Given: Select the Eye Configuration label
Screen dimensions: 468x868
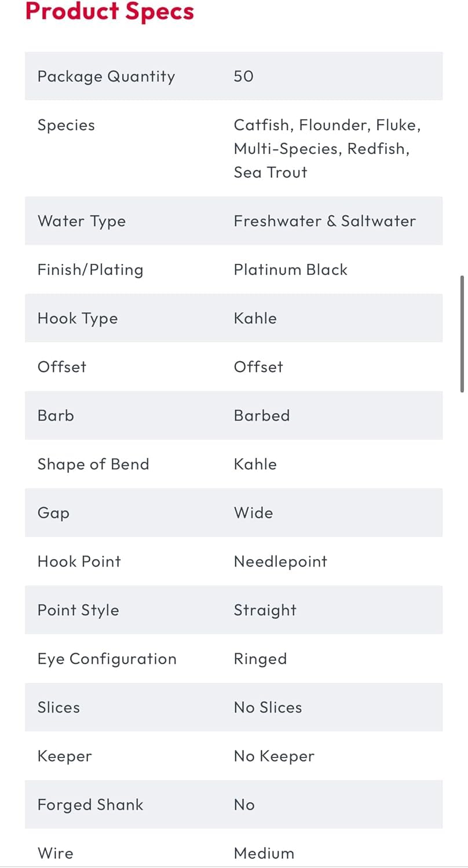Looking at the screenshot, I should click(107, 659).
